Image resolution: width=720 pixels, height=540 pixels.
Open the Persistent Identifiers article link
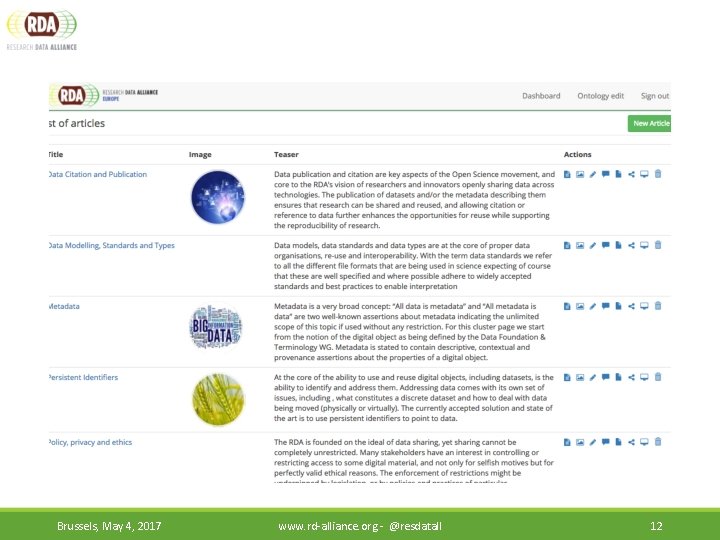84,377
